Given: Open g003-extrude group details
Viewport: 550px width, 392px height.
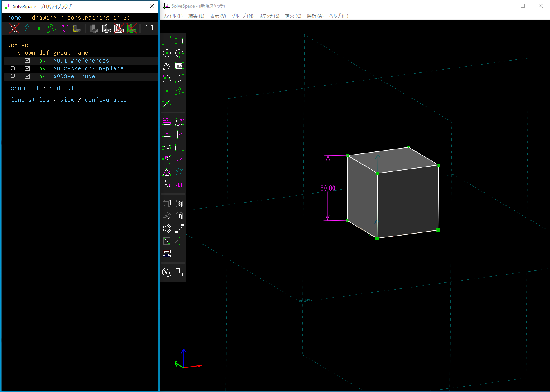Looking at the screenshot, I should tap(74, 76).
